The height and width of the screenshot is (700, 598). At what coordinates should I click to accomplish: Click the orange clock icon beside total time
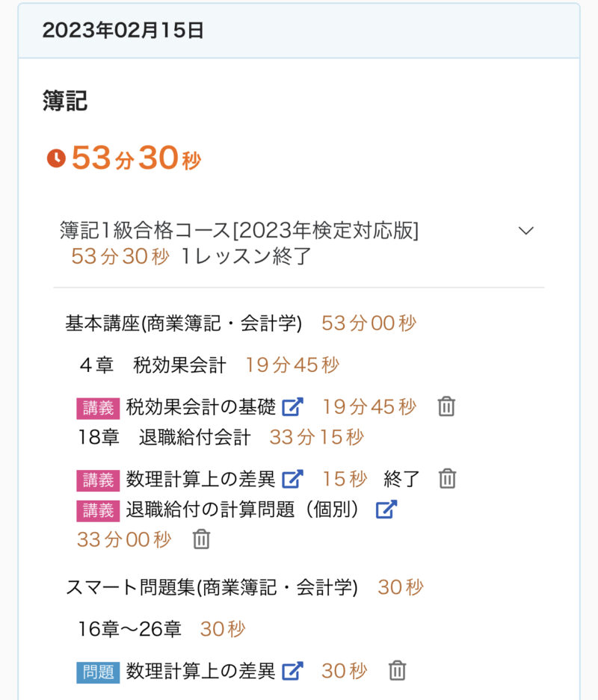pyautogui.click(x=56, y=158)
